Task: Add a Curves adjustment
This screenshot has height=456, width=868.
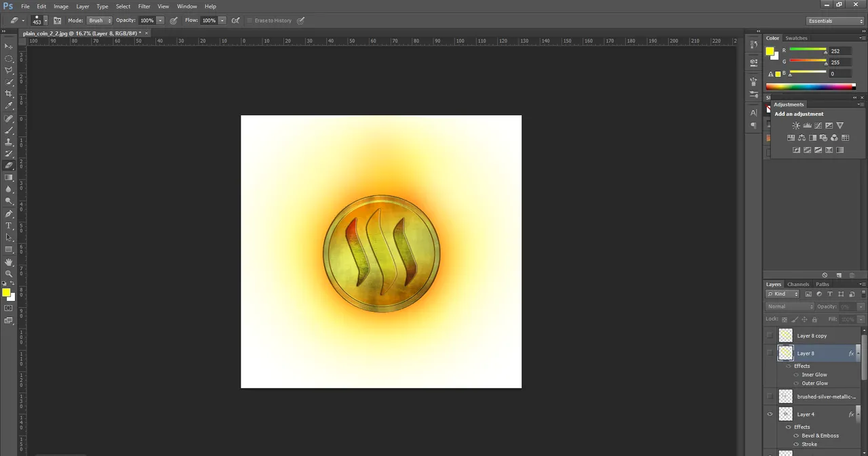Action: pyautogui.click(x=818, y=125)
